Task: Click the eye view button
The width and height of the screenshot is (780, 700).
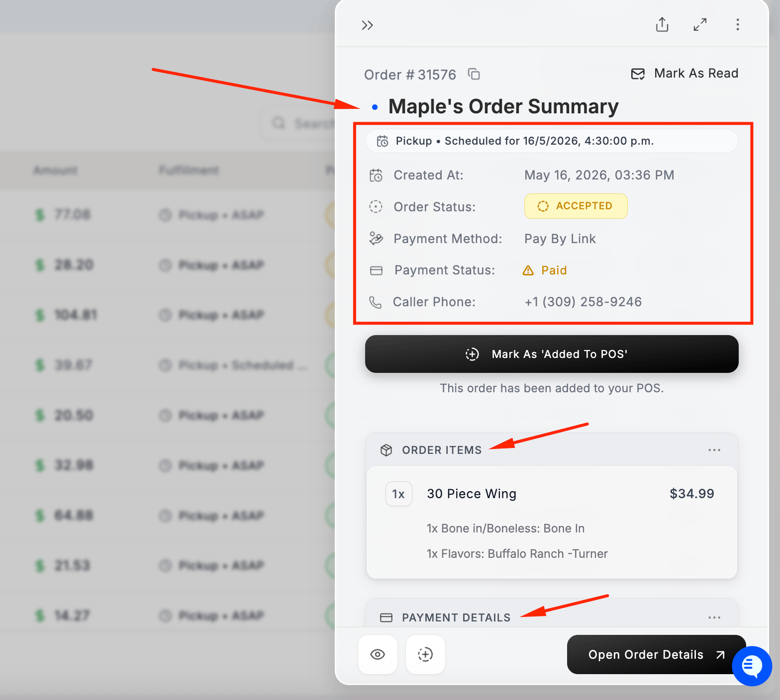Action: (x=378, y=654)
